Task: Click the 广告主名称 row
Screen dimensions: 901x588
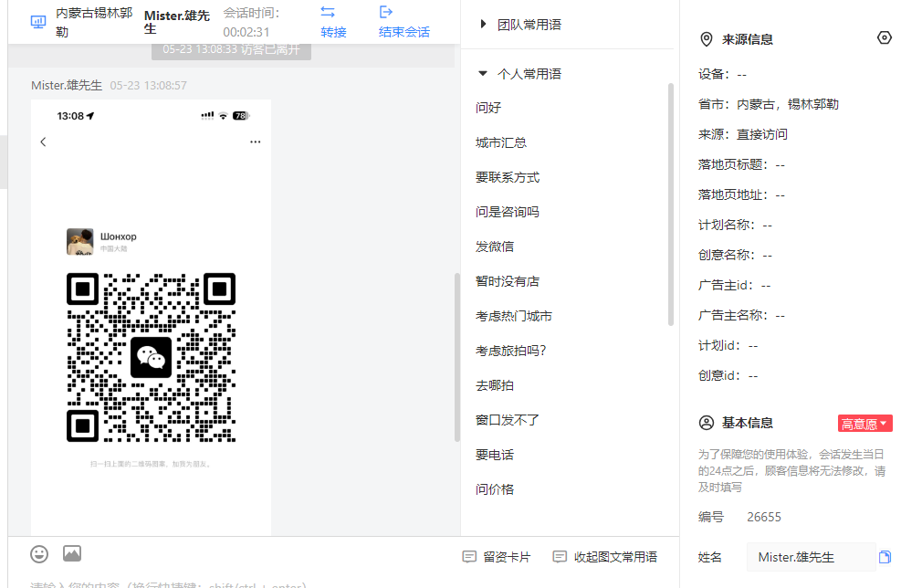Action: (741, 315)
